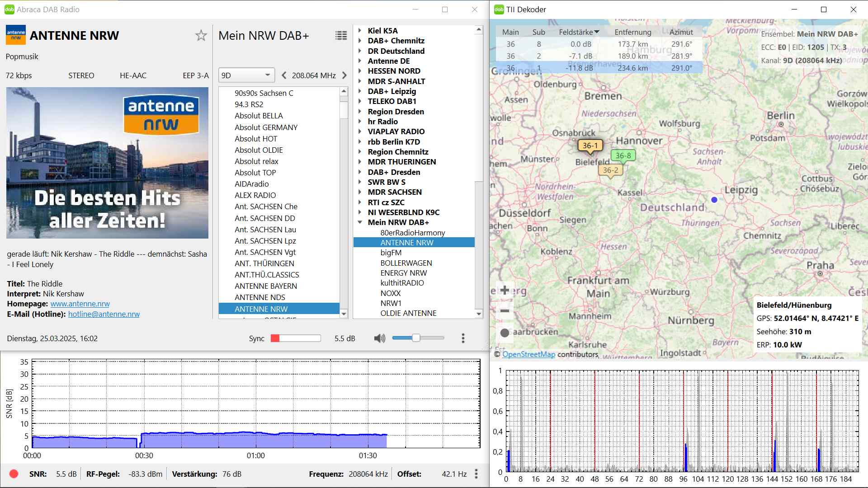Click the map center position dot button

[x=505, y=333]
